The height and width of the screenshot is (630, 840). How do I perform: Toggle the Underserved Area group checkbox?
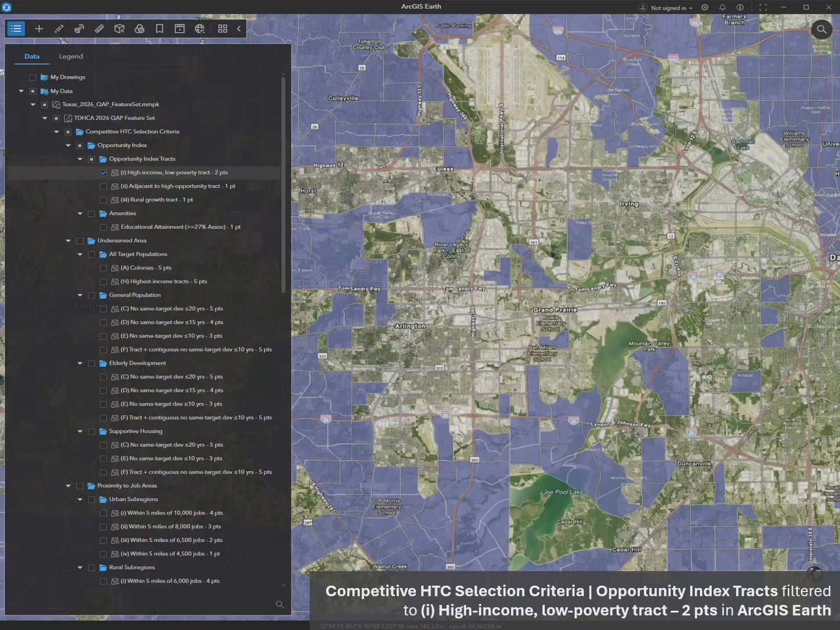pyautogui.click(x=80, y=241)
